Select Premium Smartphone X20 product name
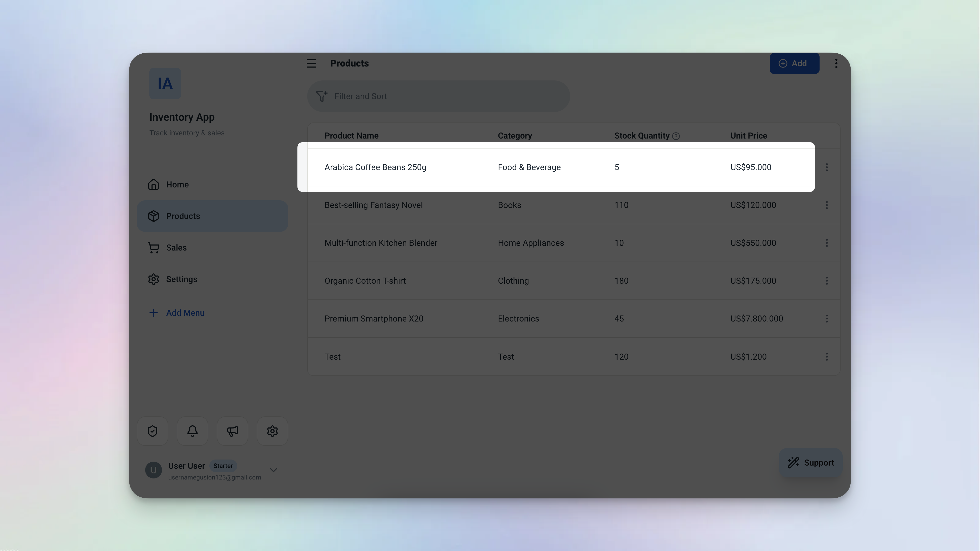This screenshot has width=980, height=551. pos(373,319)
